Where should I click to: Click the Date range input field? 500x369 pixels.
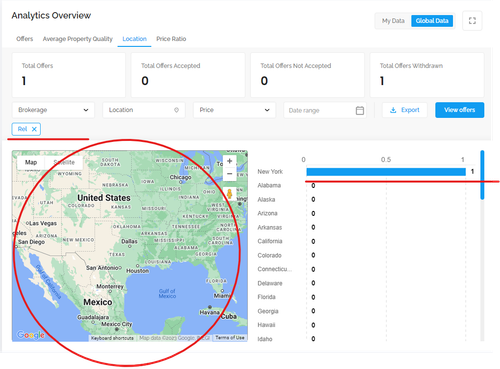[x=325, y=110]
